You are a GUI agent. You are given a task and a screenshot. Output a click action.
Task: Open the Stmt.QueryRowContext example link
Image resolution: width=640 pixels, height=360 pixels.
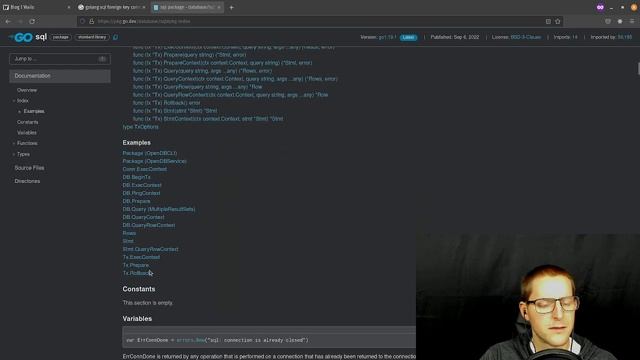150,249
